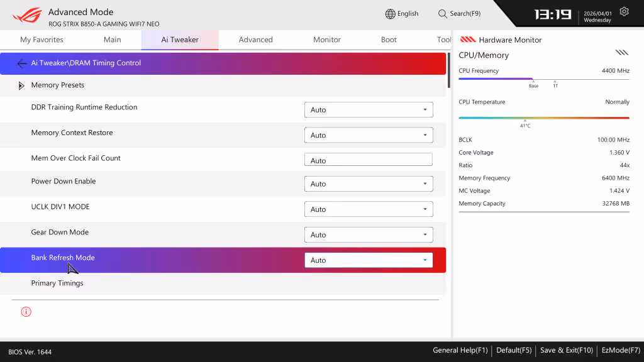
Task: Click the Primary Timings heading
Action: (57, 283)
